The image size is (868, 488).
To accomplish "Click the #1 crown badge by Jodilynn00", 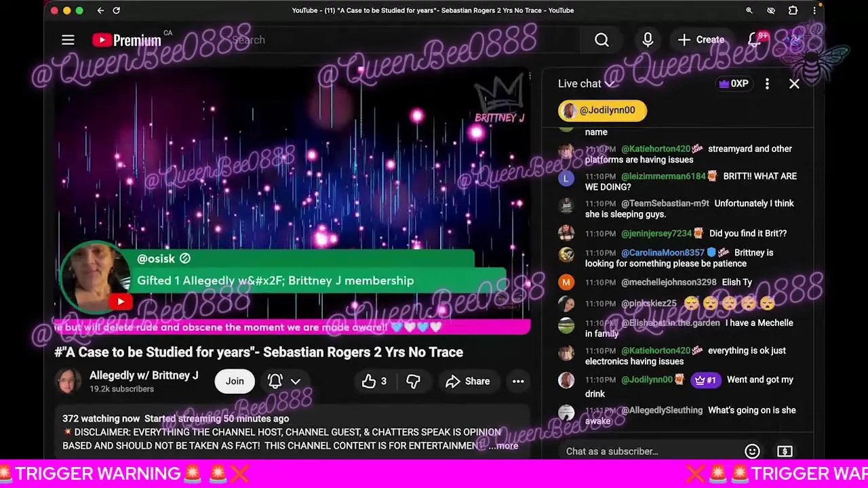I will 706,380.
